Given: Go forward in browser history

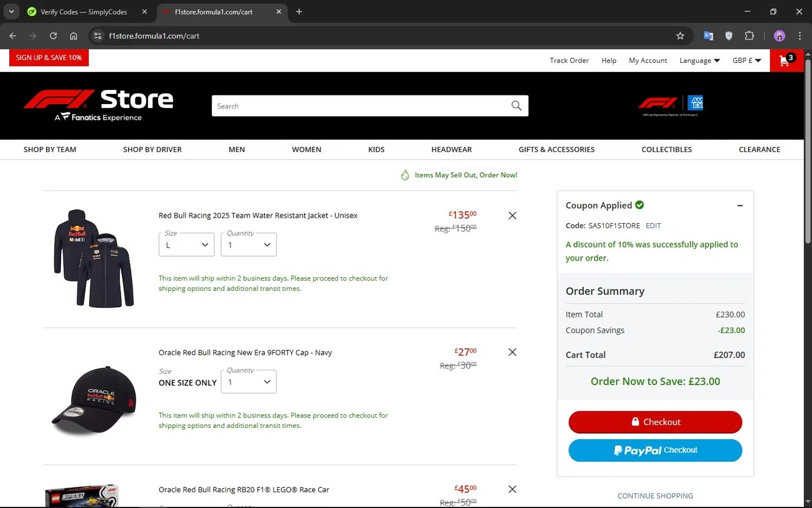Looking at the screenshot, I should [x=33, y=36].
